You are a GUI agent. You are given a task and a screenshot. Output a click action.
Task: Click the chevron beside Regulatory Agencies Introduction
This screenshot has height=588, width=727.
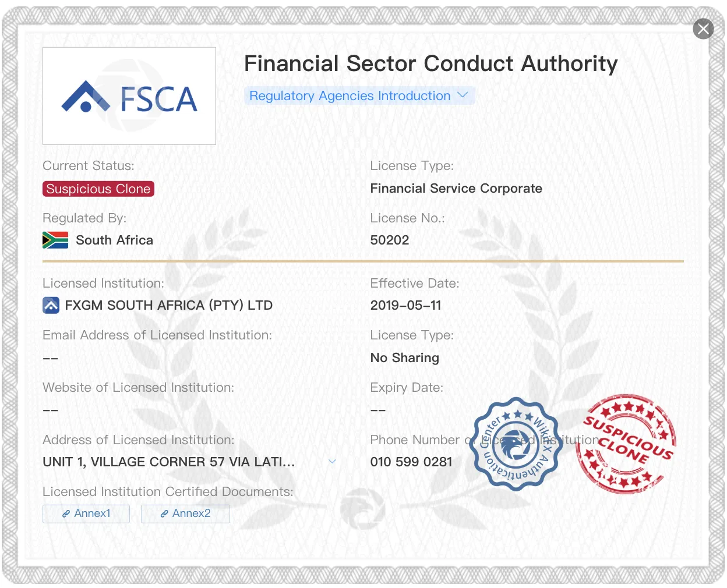[463, 95]
